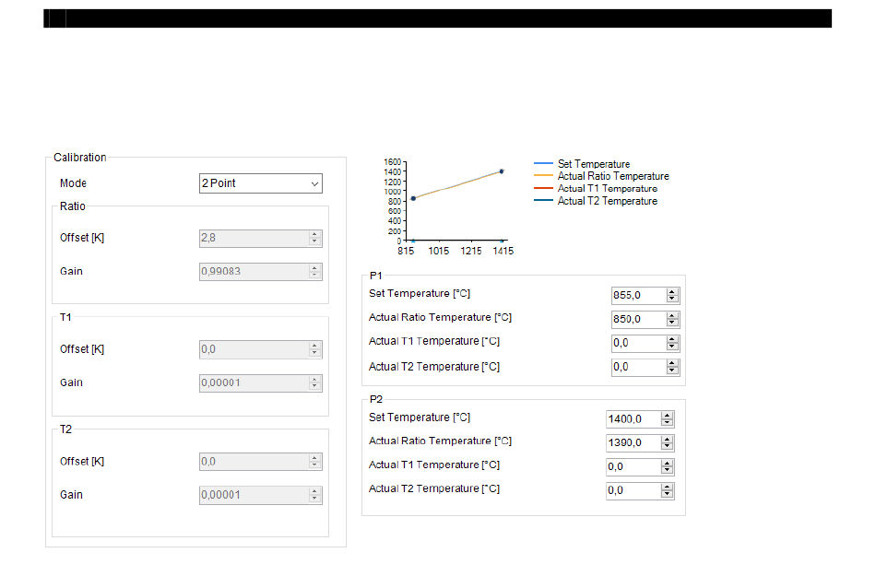Increase T2 Offset with up arrow

point(314,458)
